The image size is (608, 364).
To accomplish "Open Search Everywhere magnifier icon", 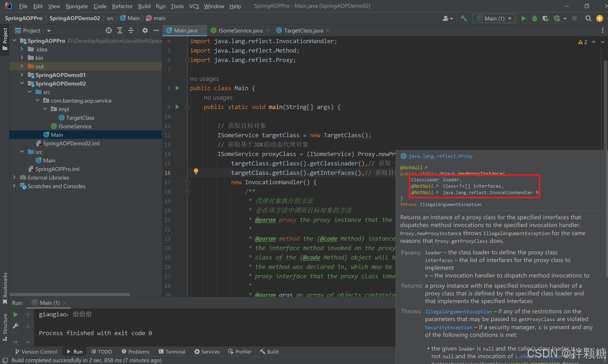I will (588, 18).
